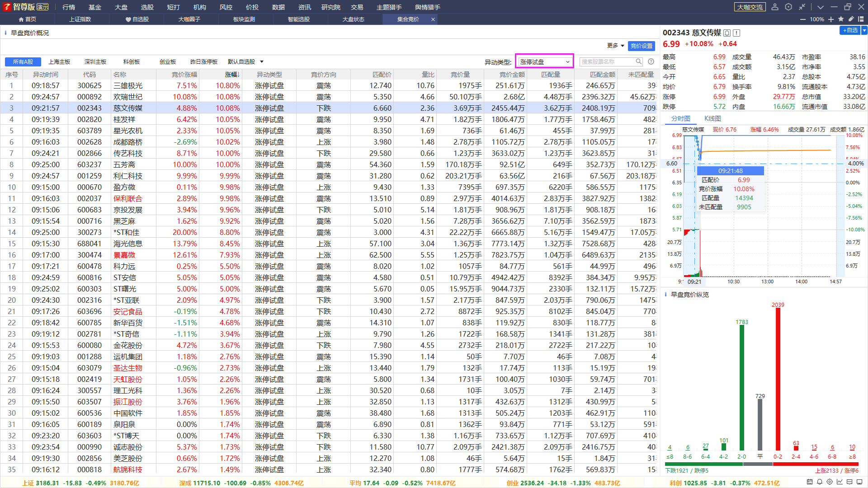Open the user account icon in title bar
Image resolution: width=868 pixels, height=488 pixels.
click(x=775, y=7)
